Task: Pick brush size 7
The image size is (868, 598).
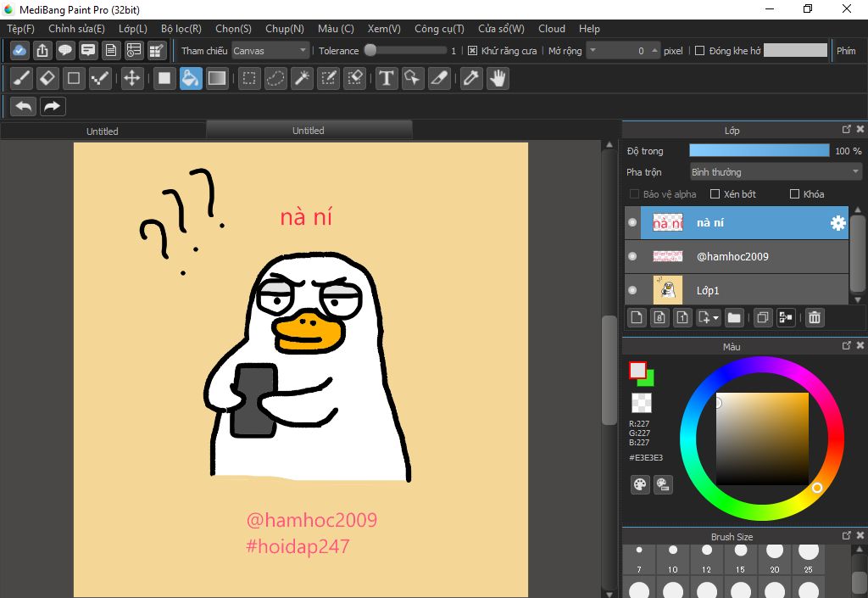Action: [639, 559]
